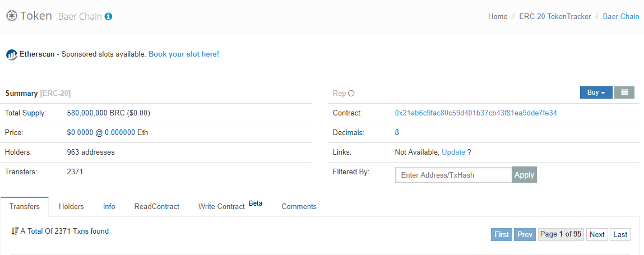Click the Home breadcrumb link

click(497, 17)
